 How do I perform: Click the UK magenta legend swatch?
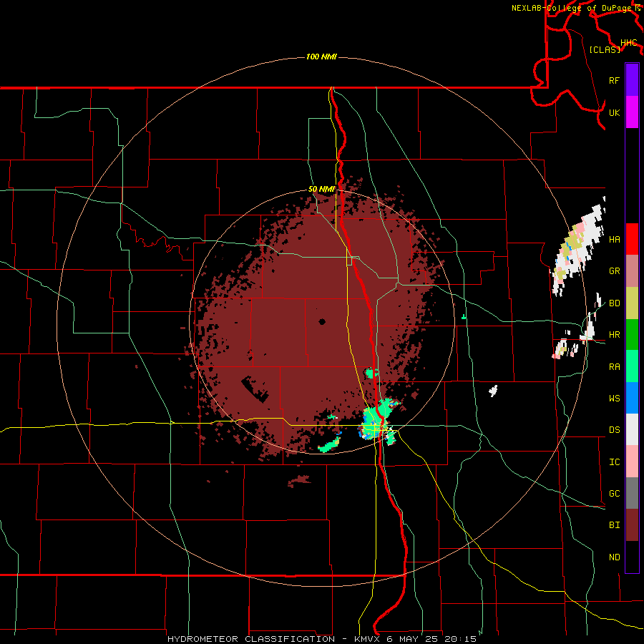632,112
